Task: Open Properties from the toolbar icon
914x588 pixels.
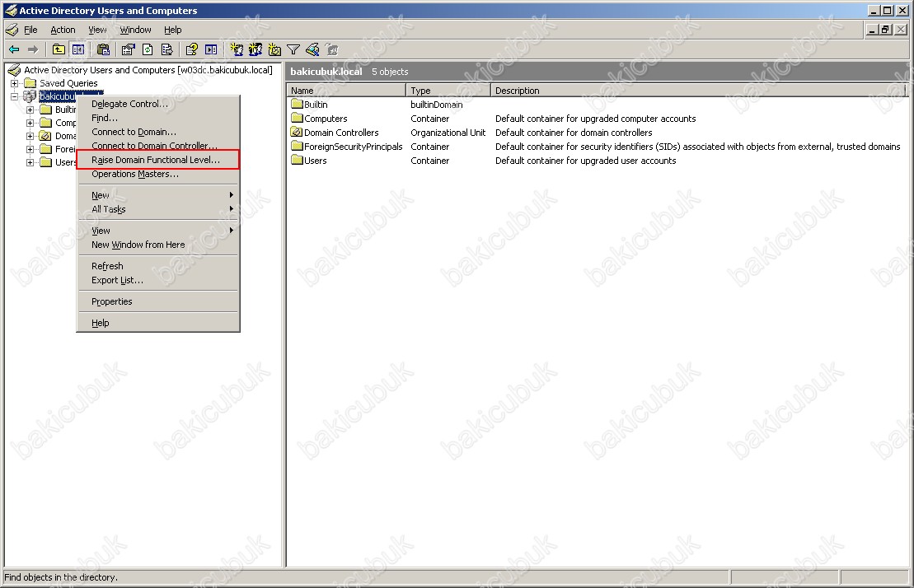Action: coord(129,50)
